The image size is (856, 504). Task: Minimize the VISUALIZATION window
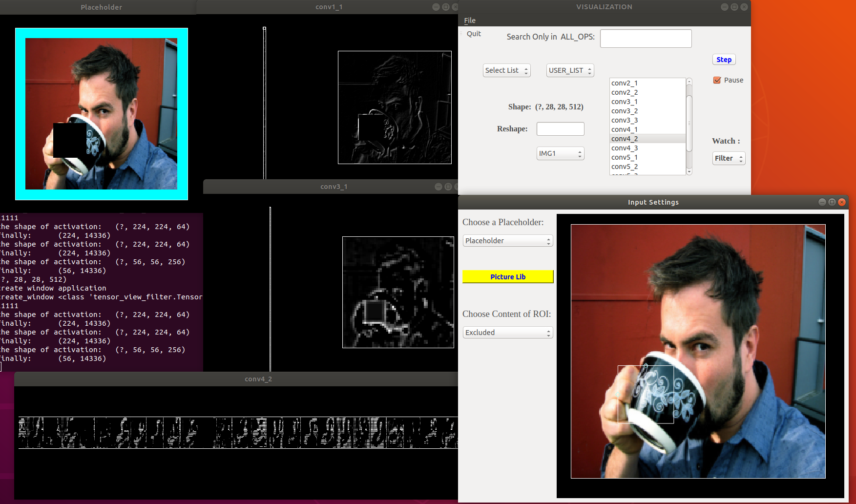point(725,7)
